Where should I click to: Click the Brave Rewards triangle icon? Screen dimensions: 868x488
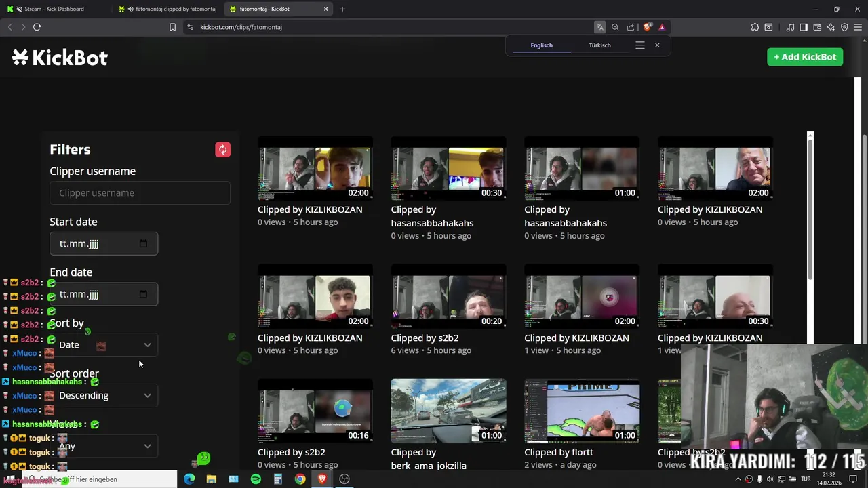pos(662,27)
